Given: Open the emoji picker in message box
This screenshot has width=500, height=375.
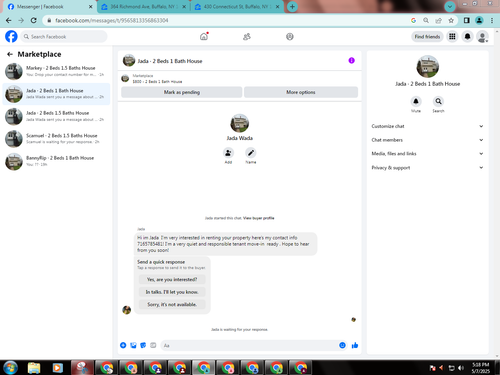Looking at the screenshot, I should point(342,345).
